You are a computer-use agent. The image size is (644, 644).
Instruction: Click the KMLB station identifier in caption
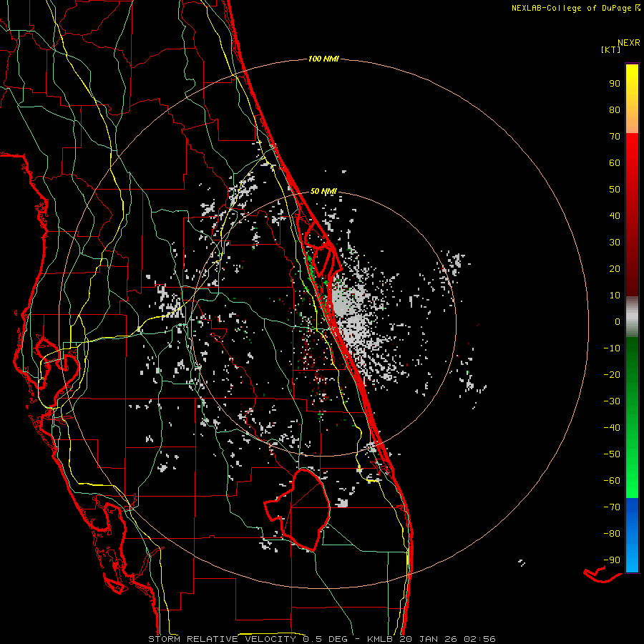tap(379, 639)
